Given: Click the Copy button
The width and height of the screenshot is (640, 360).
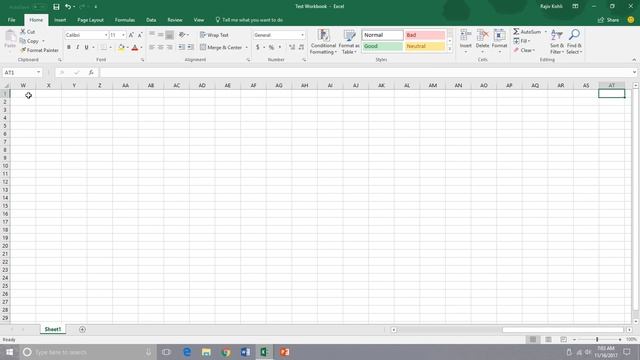Looking at the screenshot, I should (30, 41).
